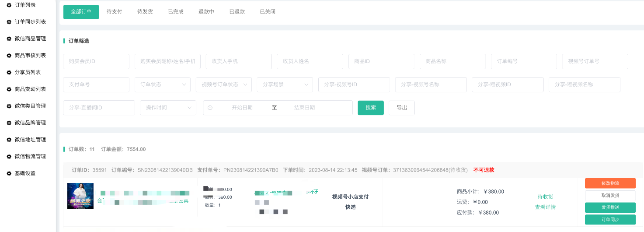Click gear icon beside 商品审核列表

9,56
